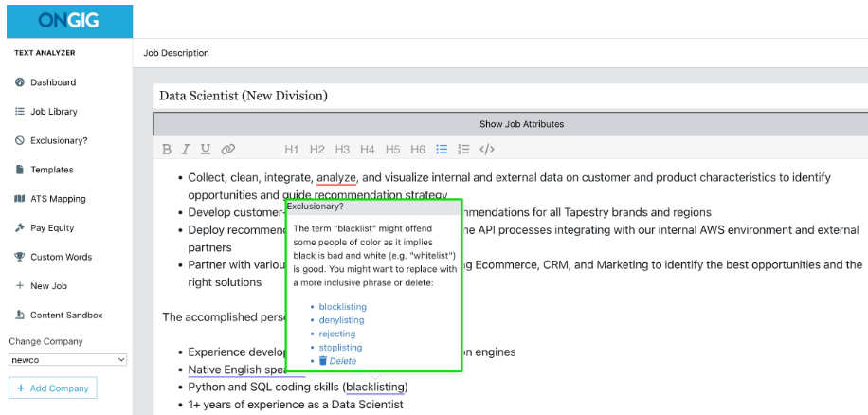The width and height of the screenshot is (868, 415).
Task: Expand the Change Company newco dropdown
Action: 67,360
